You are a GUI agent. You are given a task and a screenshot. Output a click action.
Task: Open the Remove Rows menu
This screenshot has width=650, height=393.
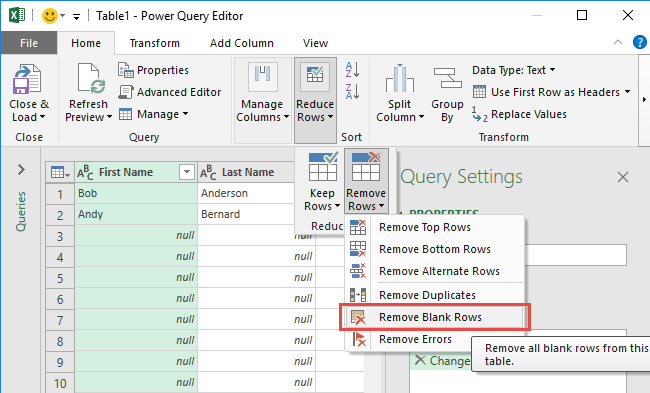(366, 182)
